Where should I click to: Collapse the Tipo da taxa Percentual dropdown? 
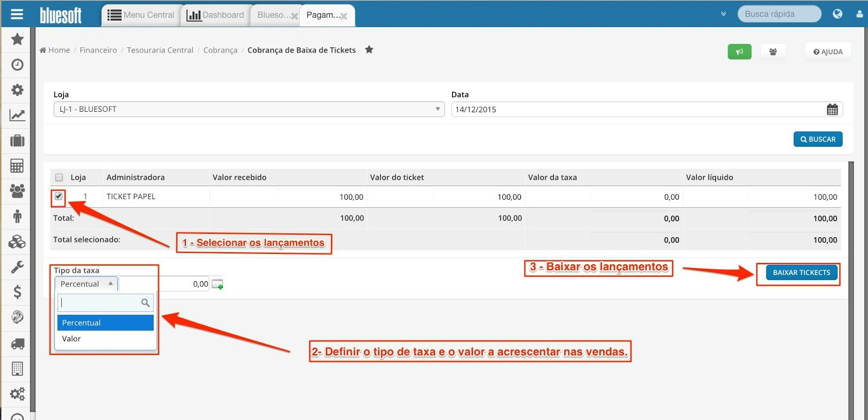pyautogui.click(x=86, y=284)
